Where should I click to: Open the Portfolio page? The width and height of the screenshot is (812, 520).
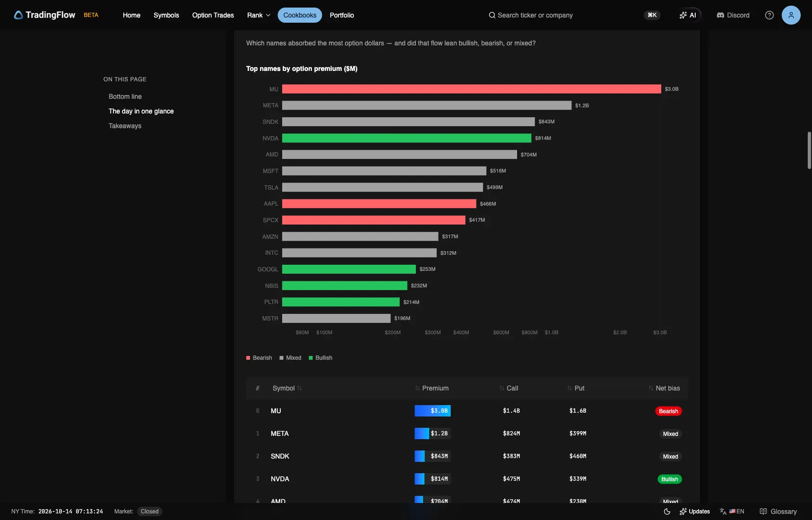coord(342,15)
